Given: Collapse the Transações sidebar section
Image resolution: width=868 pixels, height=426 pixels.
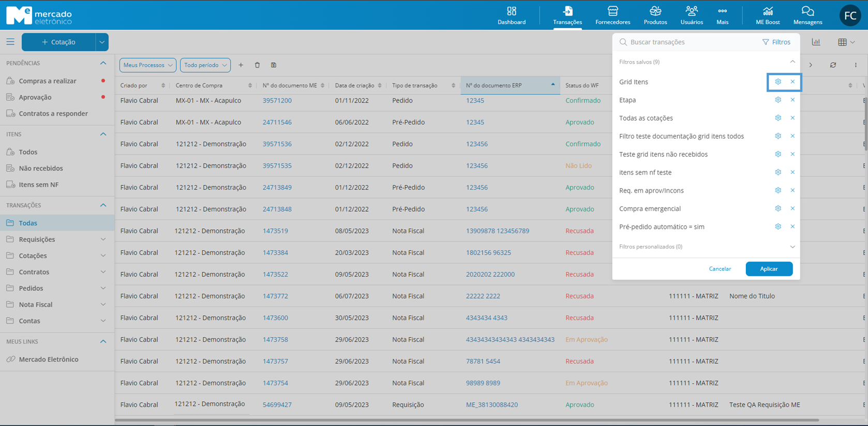Looking at the screenshot, I should tap(103, 205).
